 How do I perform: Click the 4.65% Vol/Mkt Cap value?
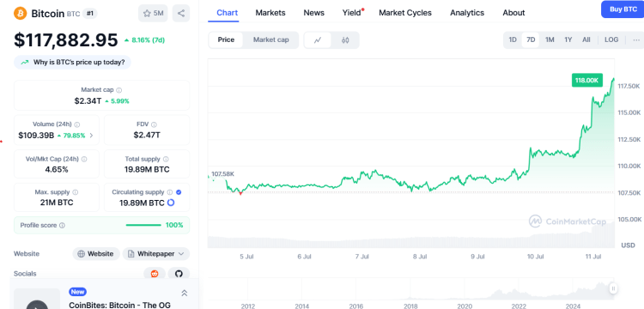(x=57, y=169)
